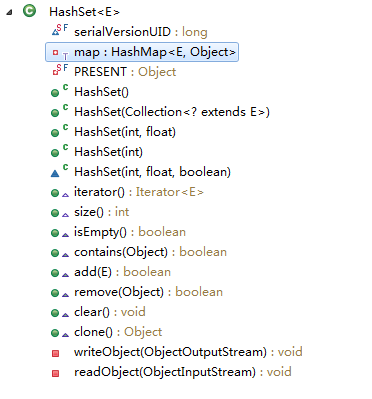This screenshot has width=372, height=399.
Task: Select HashSet(Collection<? extends E>) constructor
Action: click(x=172, y=112)
